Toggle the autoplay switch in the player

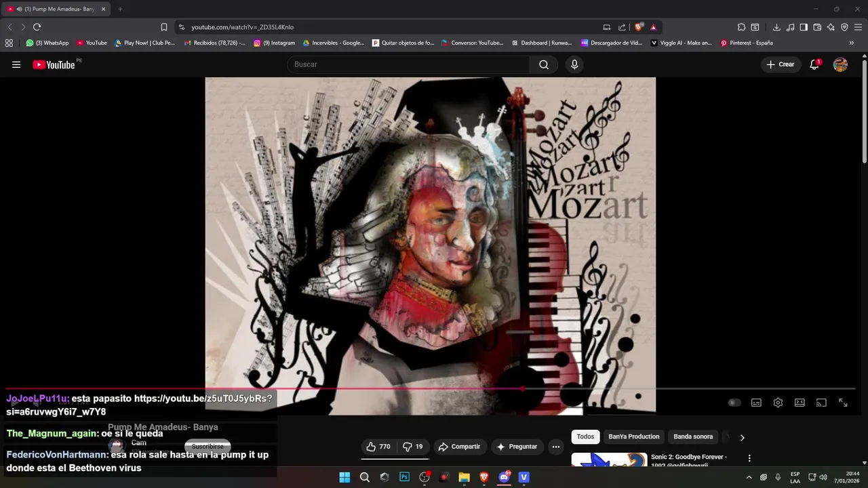734,403
